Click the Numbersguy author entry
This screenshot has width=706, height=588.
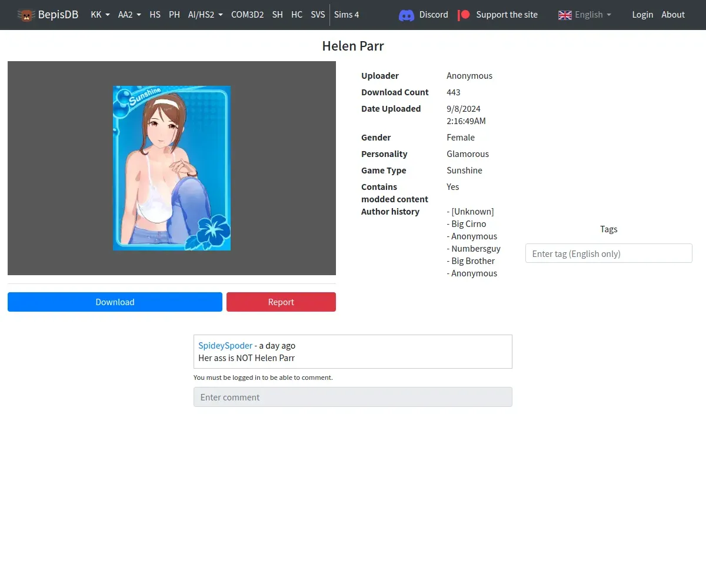(474, 249)
